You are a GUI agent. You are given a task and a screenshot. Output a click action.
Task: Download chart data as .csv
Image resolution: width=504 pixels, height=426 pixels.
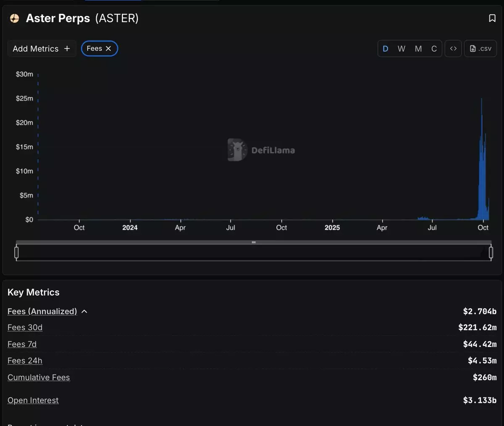coord(480,49)
